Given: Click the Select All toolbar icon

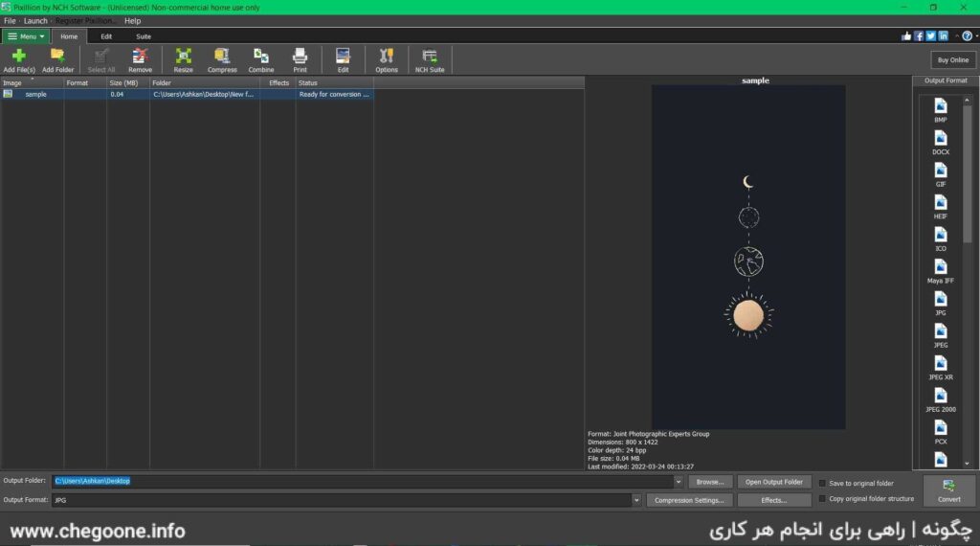Looking at the screenshot, I should (x=101, y=60).
